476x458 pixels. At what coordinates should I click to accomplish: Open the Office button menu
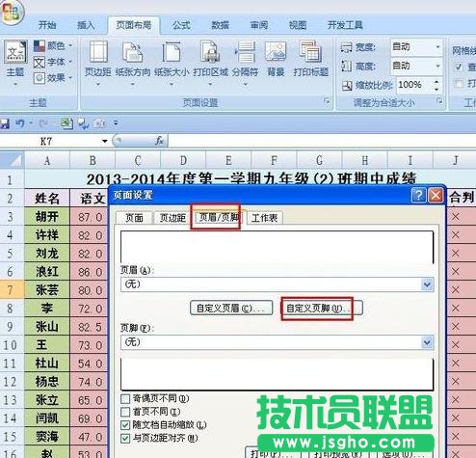(x=13, y=12)
